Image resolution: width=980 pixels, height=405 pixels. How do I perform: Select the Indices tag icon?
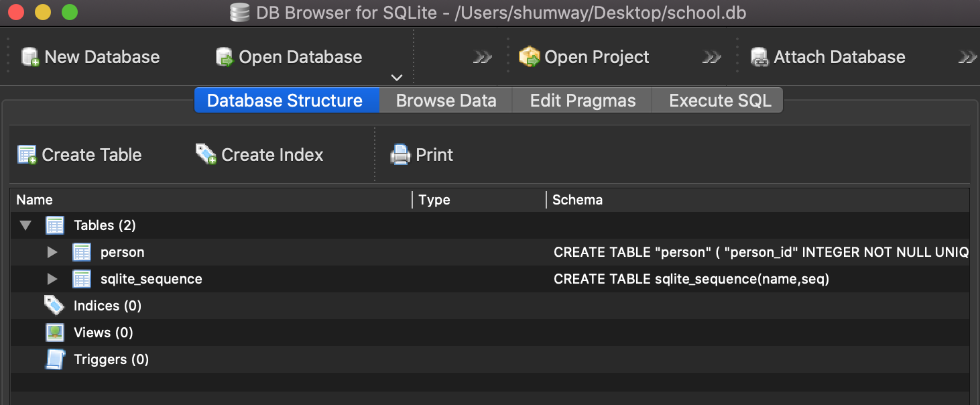54,306
